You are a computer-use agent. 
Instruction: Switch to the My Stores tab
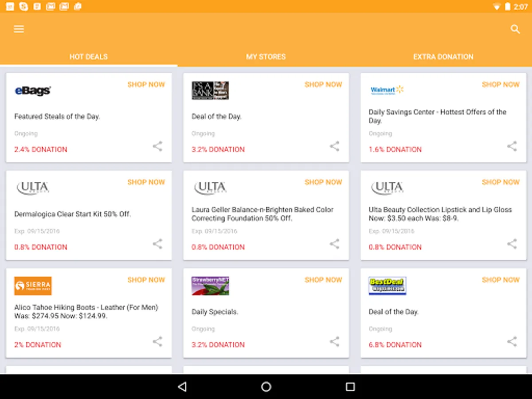(x=266, y=57)
